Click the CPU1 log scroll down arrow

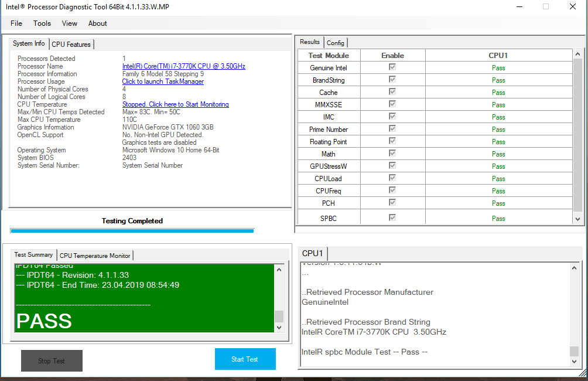pyautogui.click(x=574, y=362)
